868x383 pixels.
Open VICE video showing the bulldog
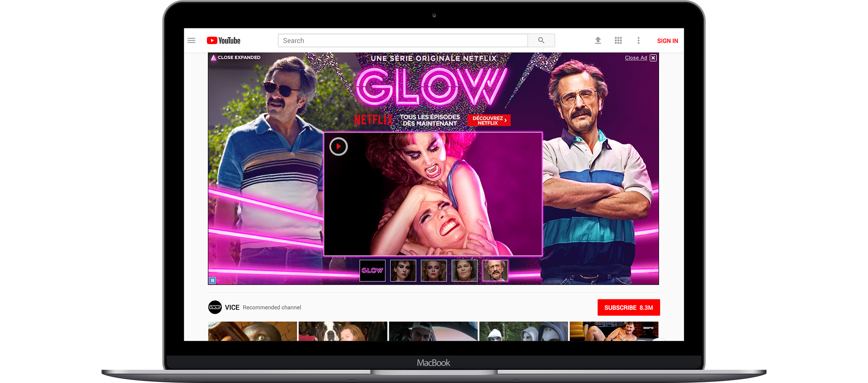(x=343, y=331)
